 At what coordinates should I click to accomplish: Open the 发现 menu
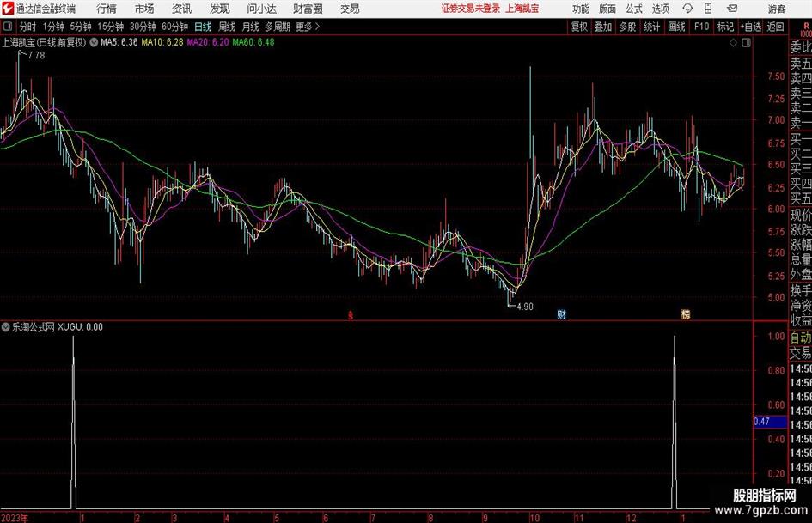pyautogui.click(x=220, y=9)
